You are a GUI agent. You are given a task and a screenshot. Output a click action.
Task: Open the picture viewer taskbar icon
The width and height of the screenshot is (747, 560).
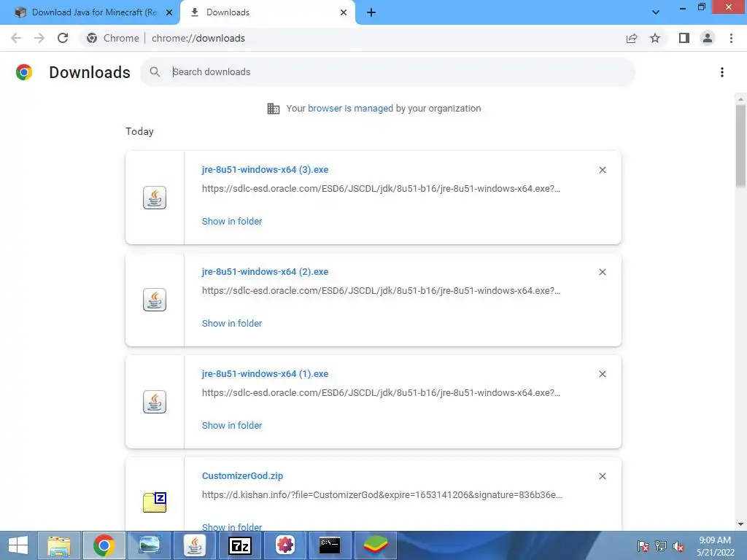tap(149, 545)
